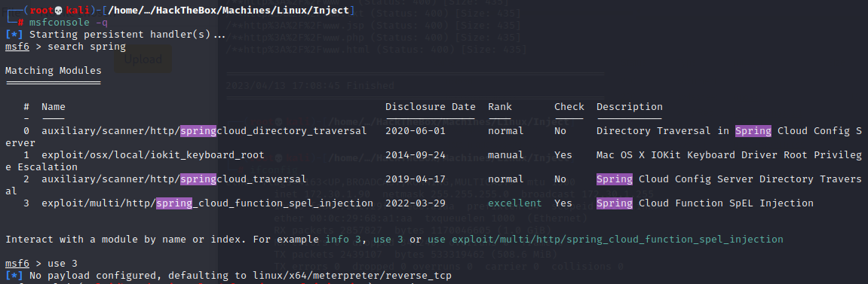The width and height of the screenshot is (868, 284).
Task: Click the 'Disclosure Date' column header
Action: [431, 107]
